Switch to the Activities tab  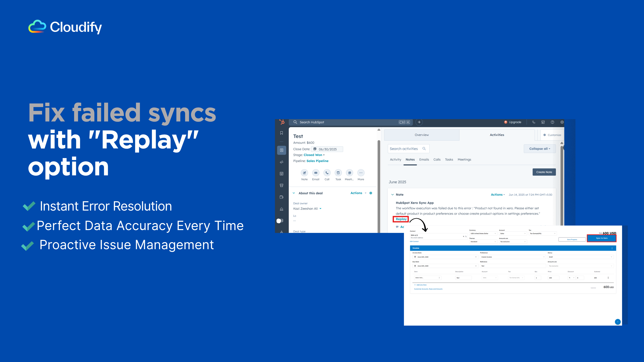pos(497,135)
